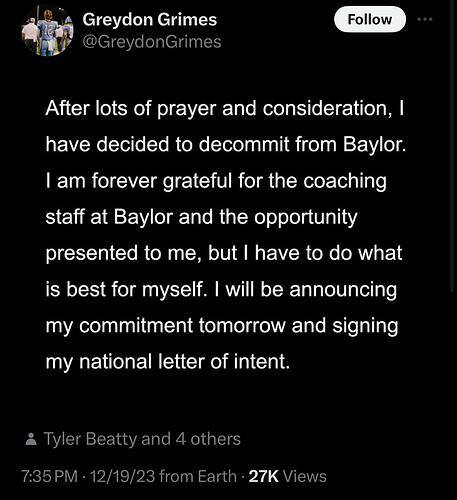Open the 7:35 PM timestamp link

point(49,476)
